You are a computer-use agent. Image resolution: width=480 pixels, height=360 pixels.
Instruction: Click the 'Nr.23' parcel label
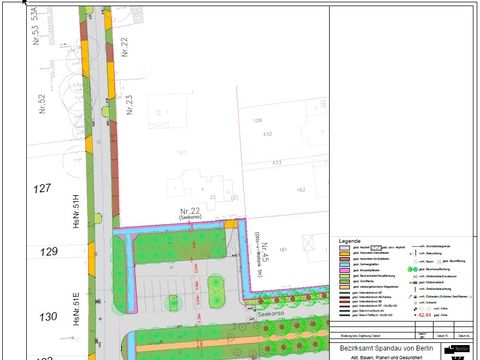click(129, 105)
